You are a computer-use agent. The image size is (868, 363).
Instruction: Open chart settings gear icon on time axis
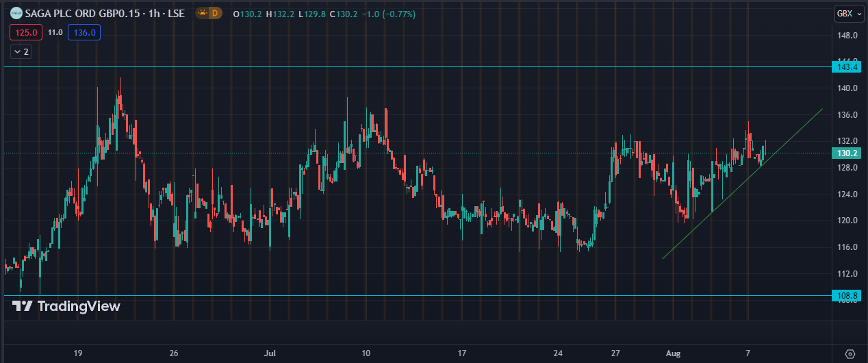click(x=850, y=353)
